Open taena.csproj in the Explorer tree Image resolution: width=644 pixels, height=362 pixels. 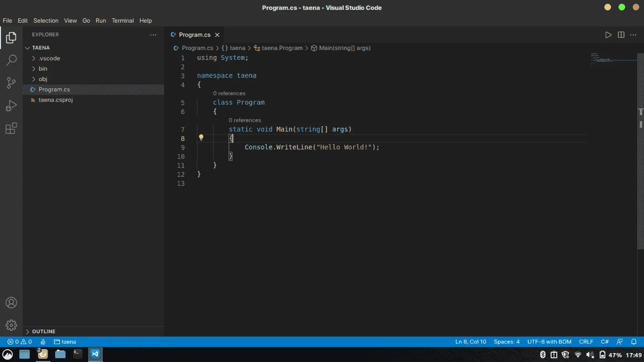[x=93, y=100]
